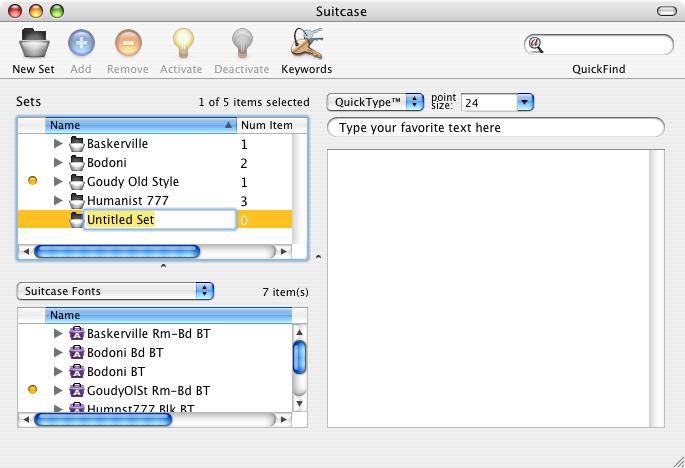Screen dimensions: 685x468
Task: Click the green zoom window button
Action: [x=57, y=11]
